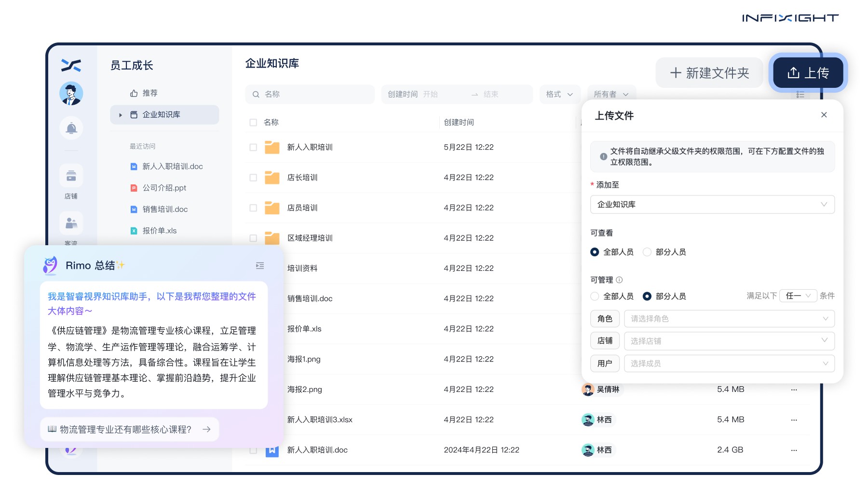The width and height of the screenshot is (868, 502).
Task: Click the arrow next to suggested question
Action: click(206, 429)
